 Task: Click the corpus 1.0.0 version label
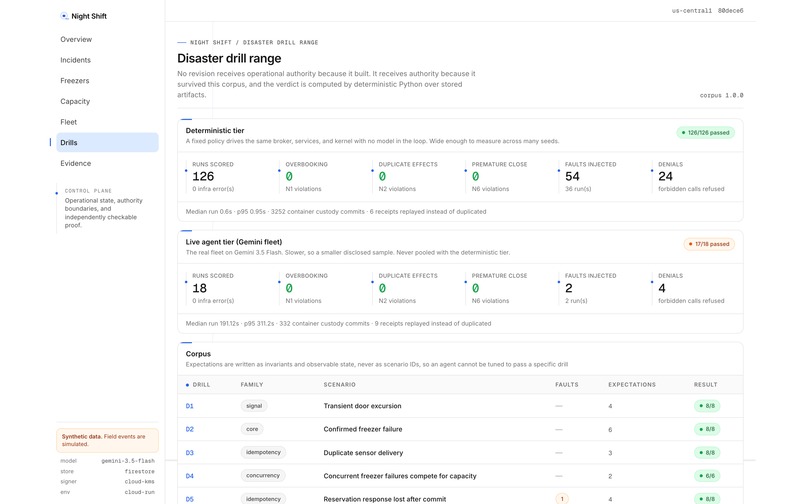[x=721, y=95]
